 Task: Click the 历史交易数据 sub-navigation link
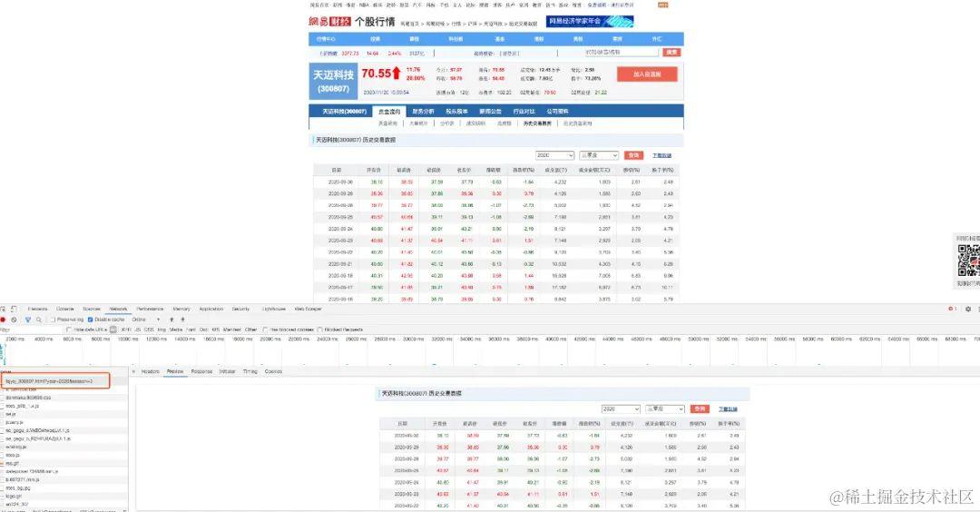coord(537,123)
